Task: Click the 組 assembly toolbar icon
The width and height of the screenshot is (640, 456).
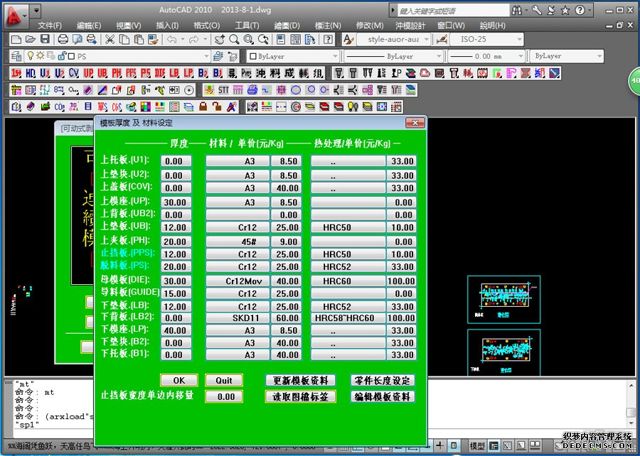Action: [318, 73]
